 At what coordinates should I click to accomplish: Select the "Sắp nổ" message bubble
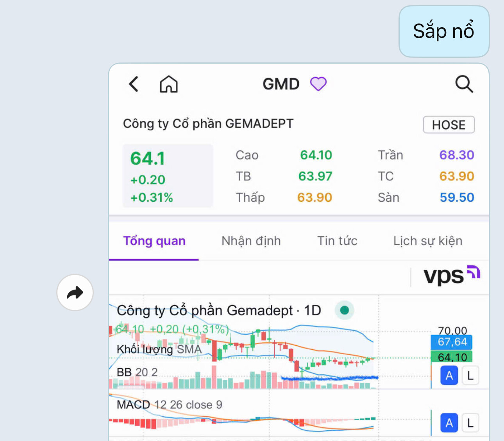444,32
